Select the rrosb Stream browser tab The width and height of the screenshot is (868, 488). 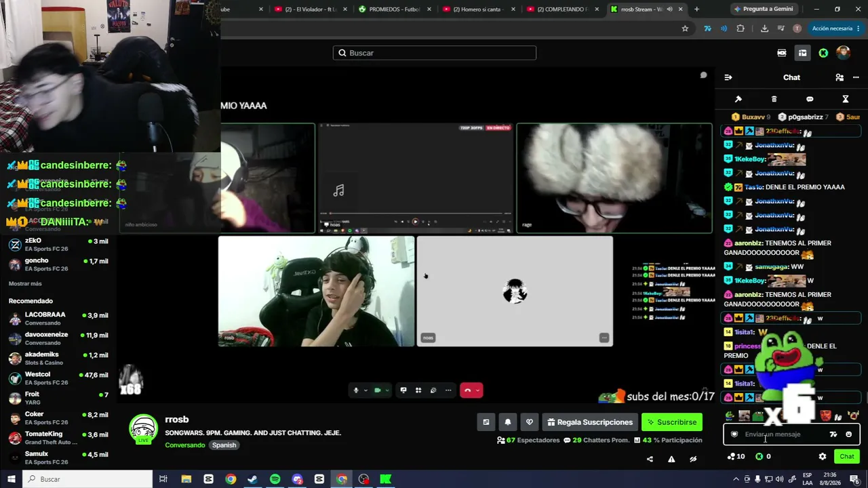(647, 9)
